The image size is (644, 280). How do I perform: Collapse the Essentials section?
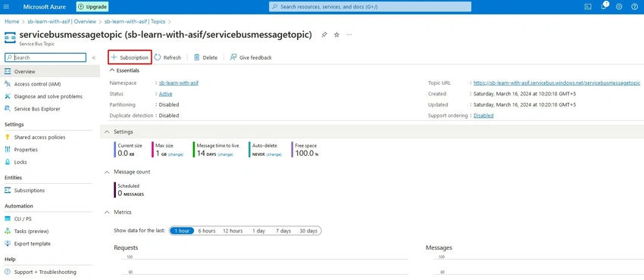124,70
